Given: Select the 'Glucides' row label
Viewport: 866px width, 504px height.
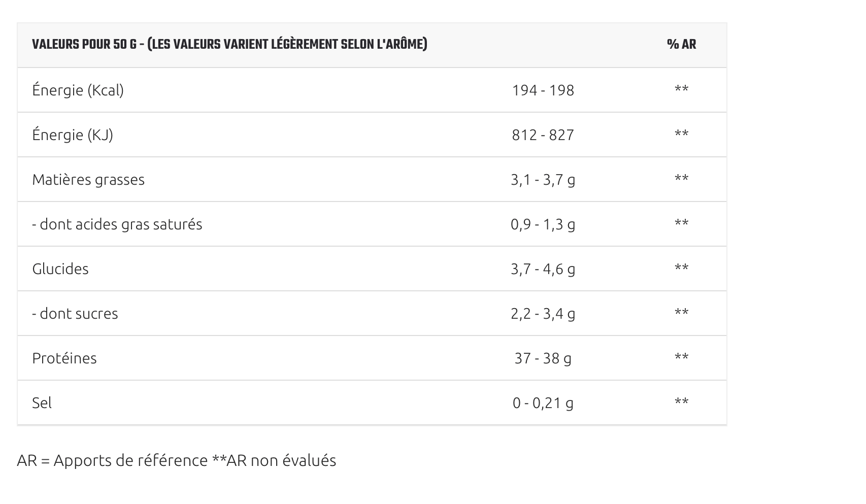Looking at the screenshot, I should click(x=60, y=269).
